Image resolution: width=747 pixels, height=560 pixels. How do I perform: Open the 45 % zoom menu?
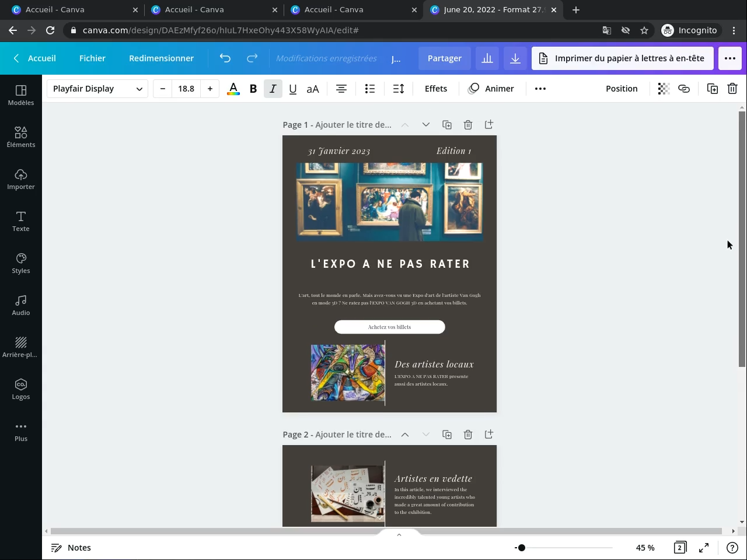[645, 548]
